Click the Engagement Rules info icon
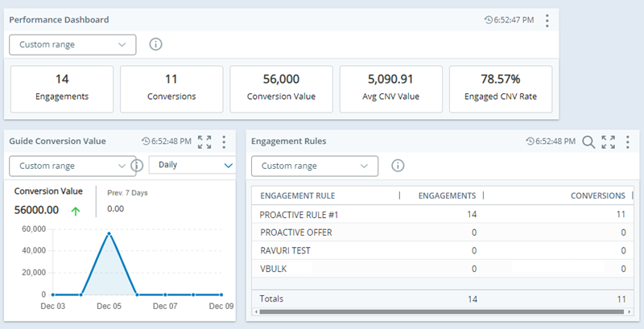 pyautogui.click(x=398, y=166)
